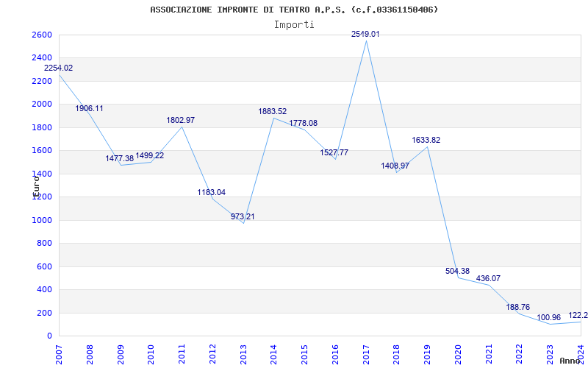Viewport: 588px width, 368px height.
Task: Click the year 2018 axis label
Action: click(x=397, y=355)
